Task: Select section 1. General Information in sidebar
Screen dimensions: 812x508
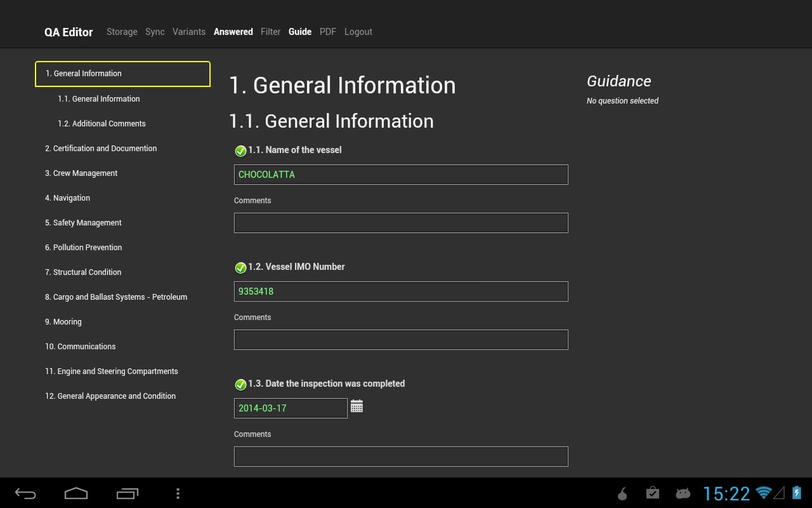Action: 122,74
